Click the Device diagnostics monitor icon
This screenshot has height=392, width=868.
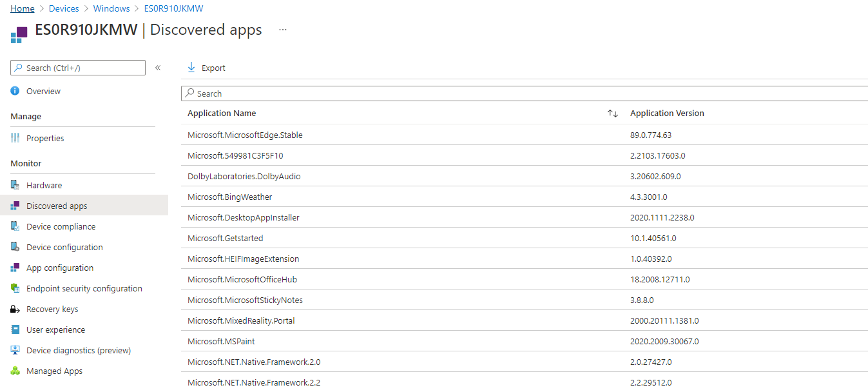[15, 351]
